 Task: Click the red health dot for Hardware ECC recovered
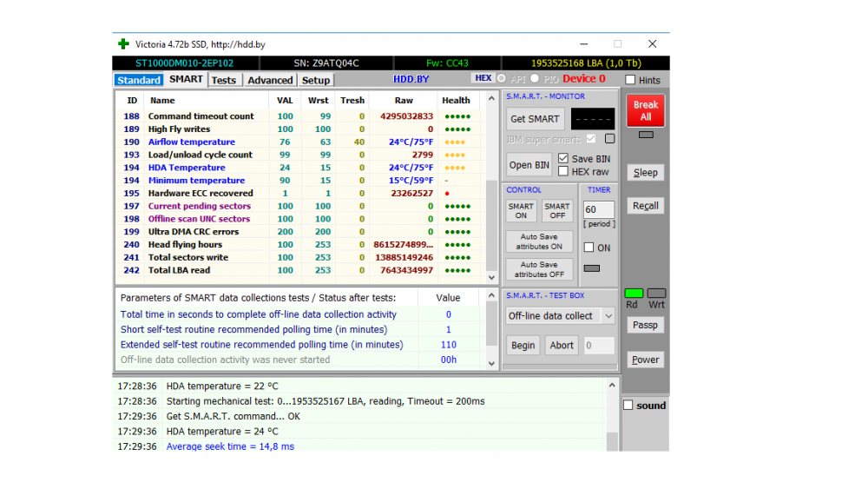[x=447, y=194]
